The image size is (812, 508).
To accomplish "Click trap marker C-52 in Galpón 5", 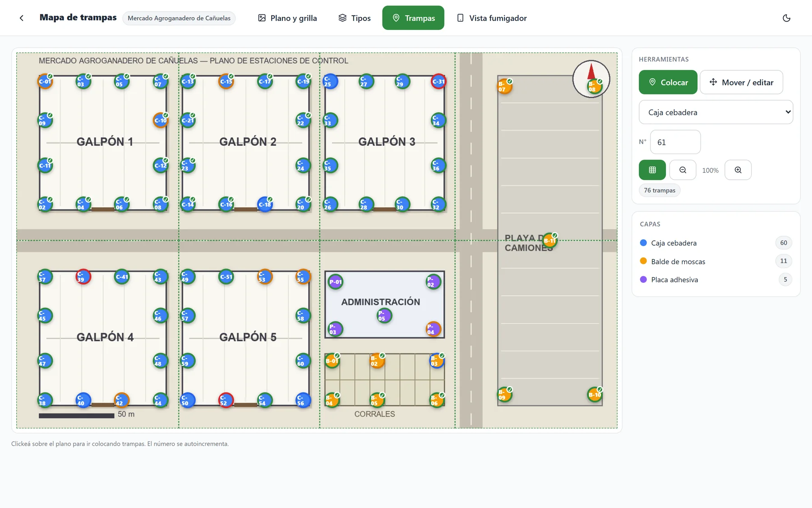I will [x=226, y=401].
